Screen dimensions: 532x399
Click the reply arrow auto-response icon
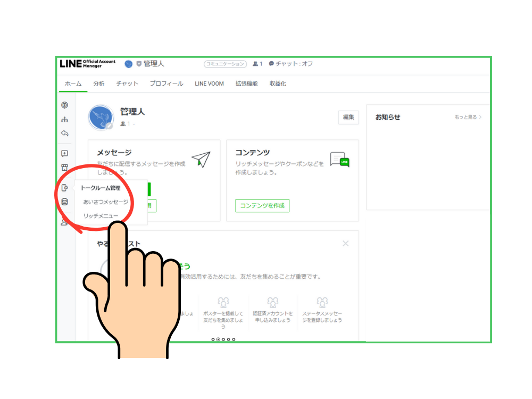pyautogui.click(x=65, y=133)
